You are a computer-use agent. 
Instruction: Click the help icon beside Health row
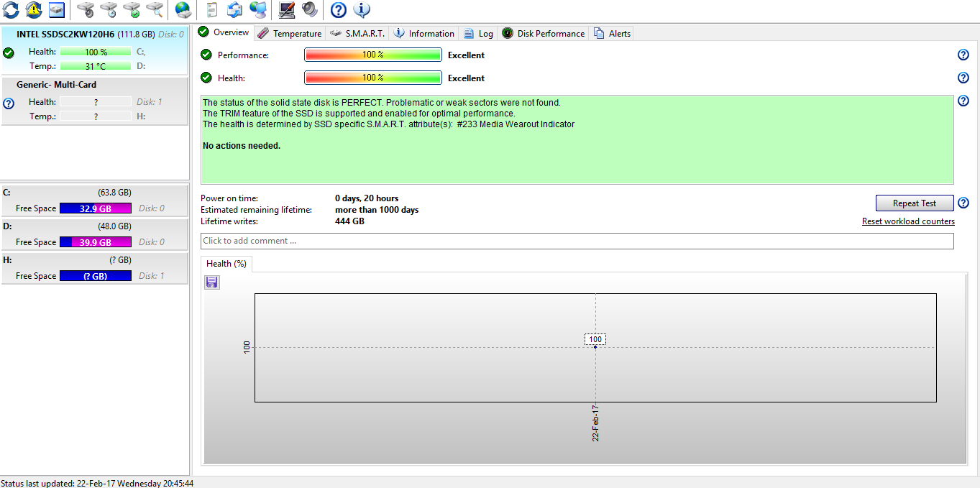tap(963, 78)
